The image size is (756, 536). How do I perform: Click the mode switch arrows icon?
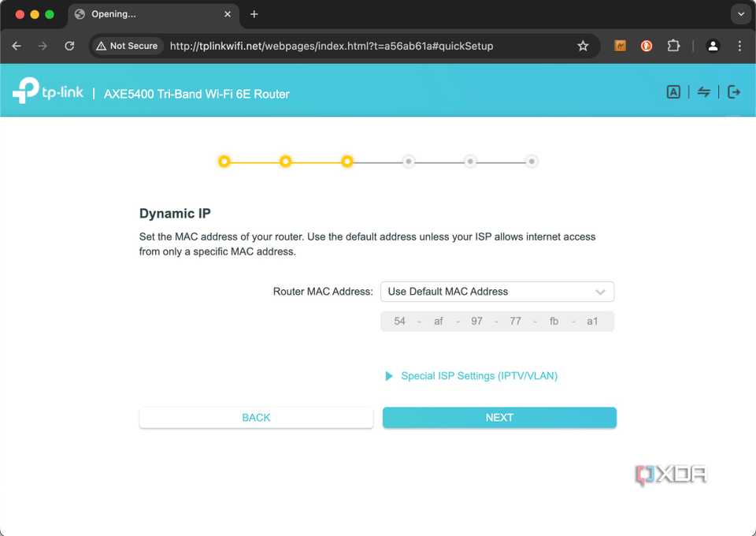703,91
